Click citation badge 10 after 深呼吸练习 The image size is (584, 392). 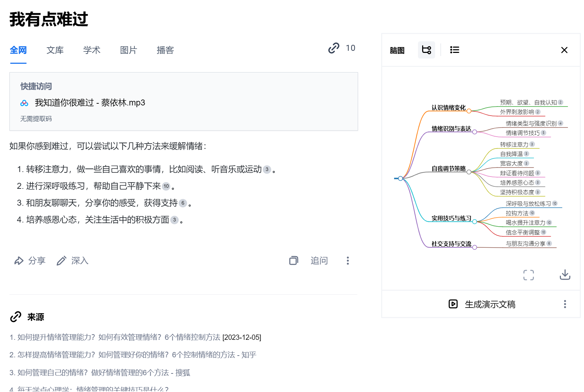[x=166, y=186]
